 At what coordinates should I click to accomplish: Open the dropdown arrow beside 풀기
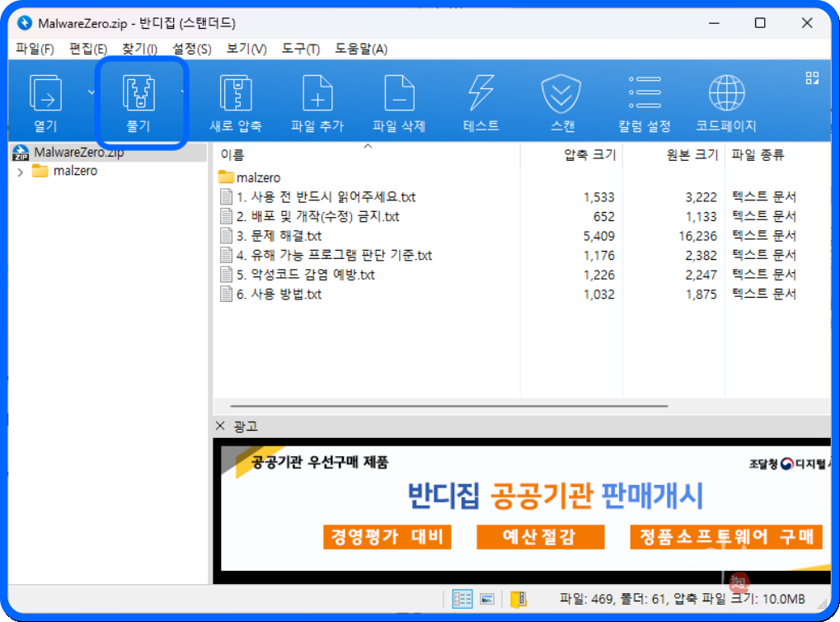click(182, 92)
